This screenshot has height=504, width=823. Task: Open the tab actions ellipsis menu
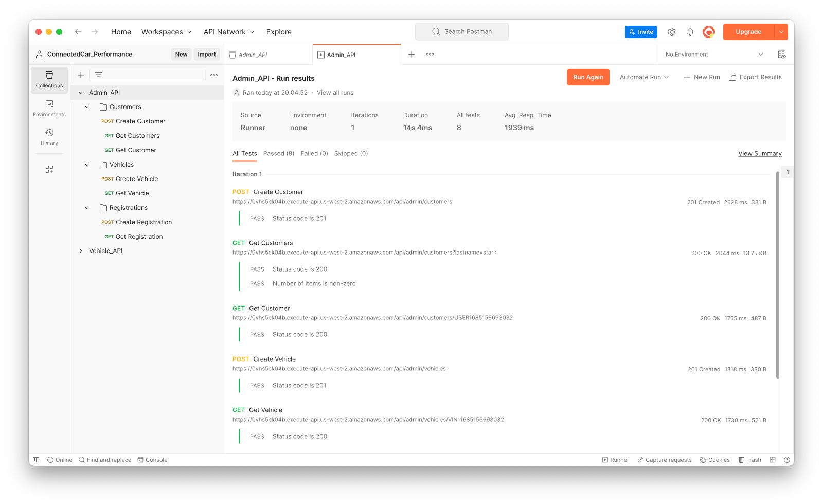pos(430,55)
